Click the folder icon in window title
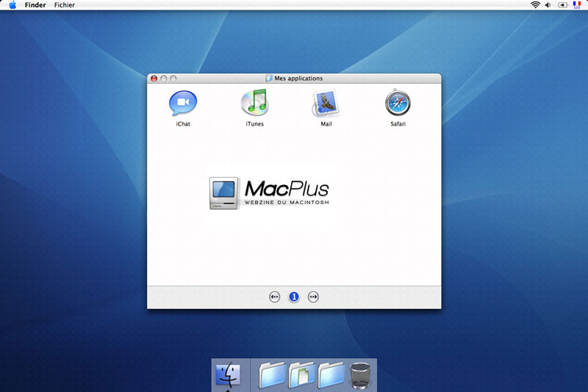588x392 pixels. pos(269,78)
